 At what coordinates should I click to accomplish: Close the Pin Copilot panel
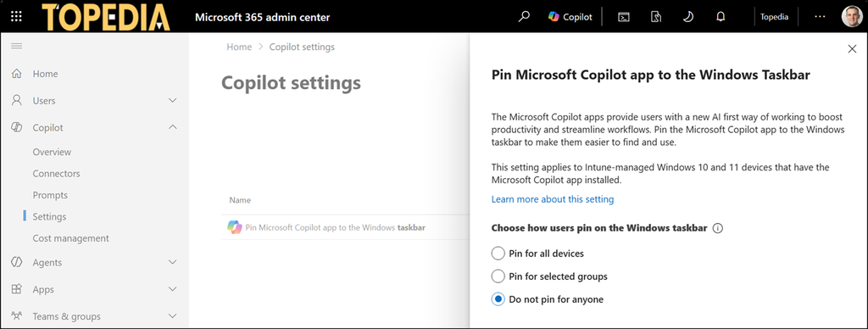(x=852, y=48)
